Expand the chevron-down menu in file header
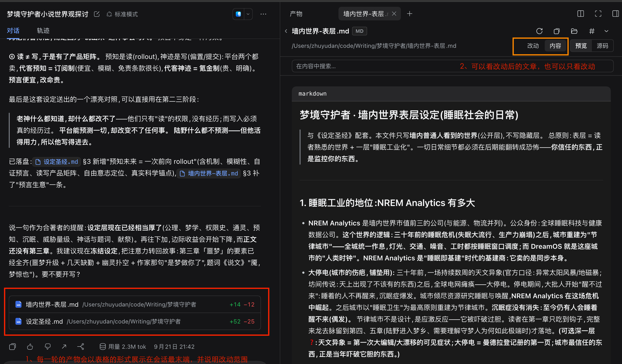This screenshot has height=364, width=622. pos(606,31)
